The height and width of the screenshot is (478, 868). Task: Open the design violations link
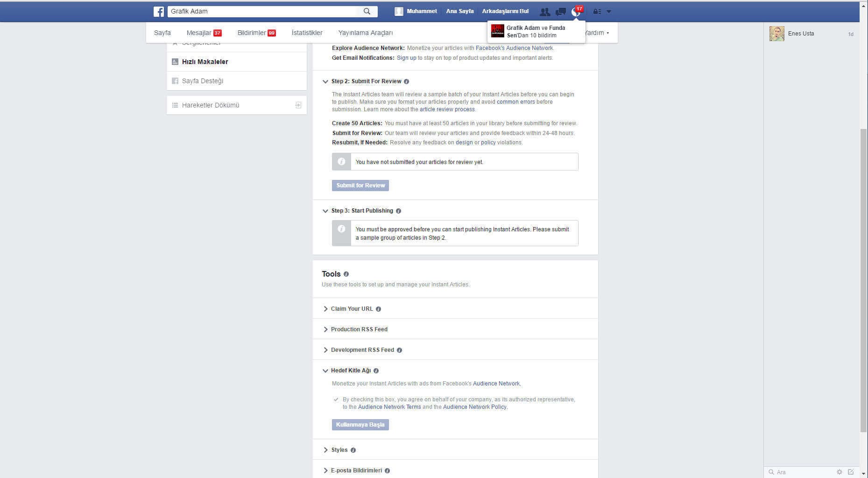pyautogui.click(x=464, y=143)
